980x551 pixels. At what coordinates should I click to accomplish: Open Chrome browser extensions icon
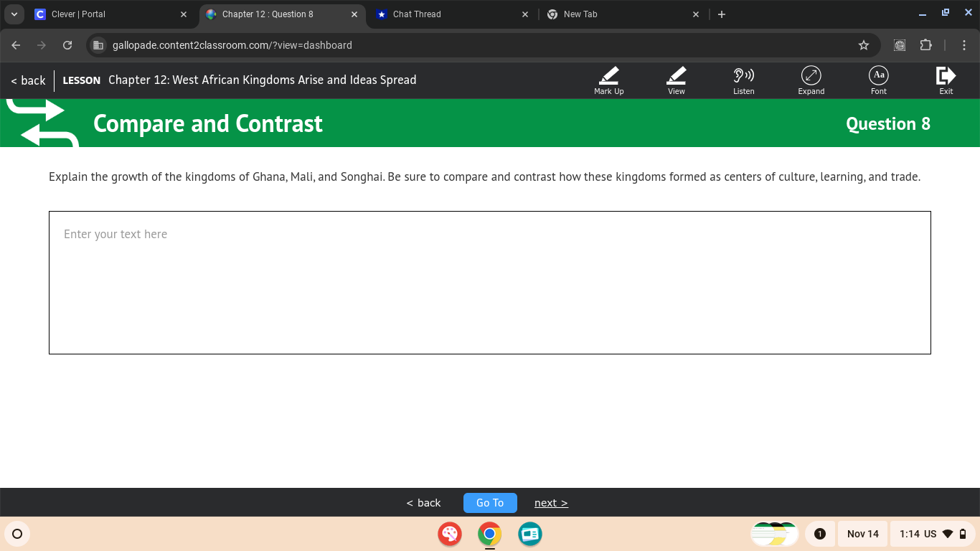click(925, 44)
